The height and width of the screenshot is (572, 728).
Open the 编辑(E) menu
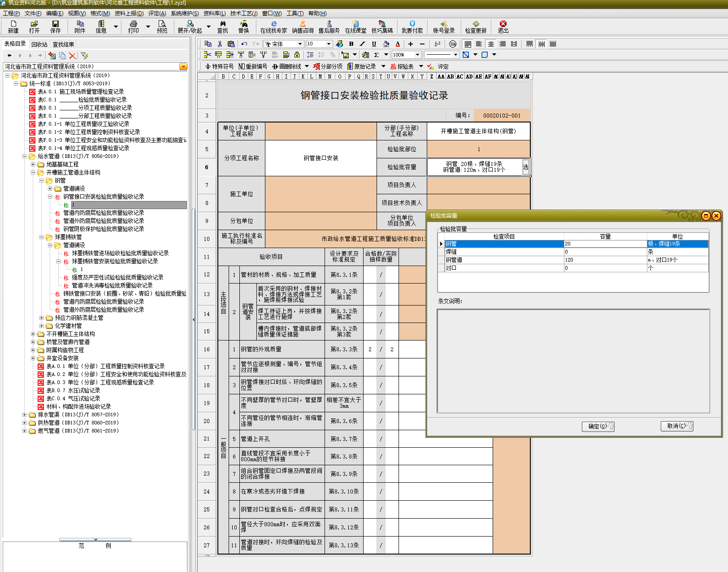pyautogui.click(x=55, y=13)
